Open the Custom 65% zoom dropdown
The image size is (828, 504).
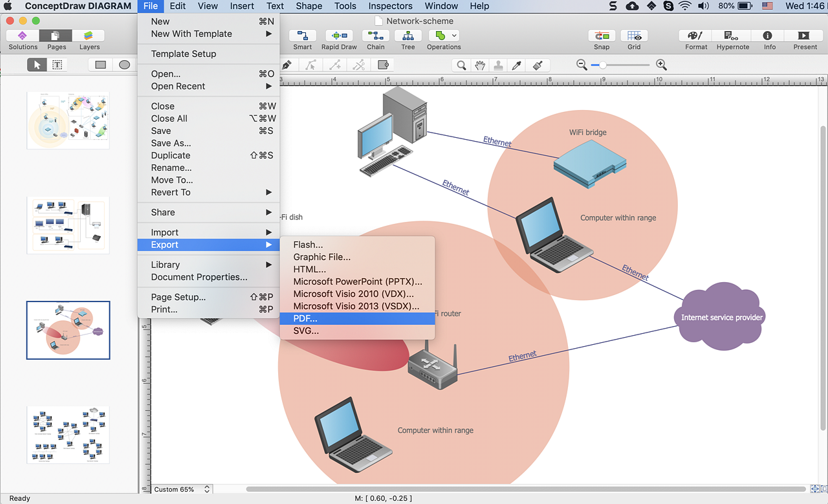pos(182,490)
